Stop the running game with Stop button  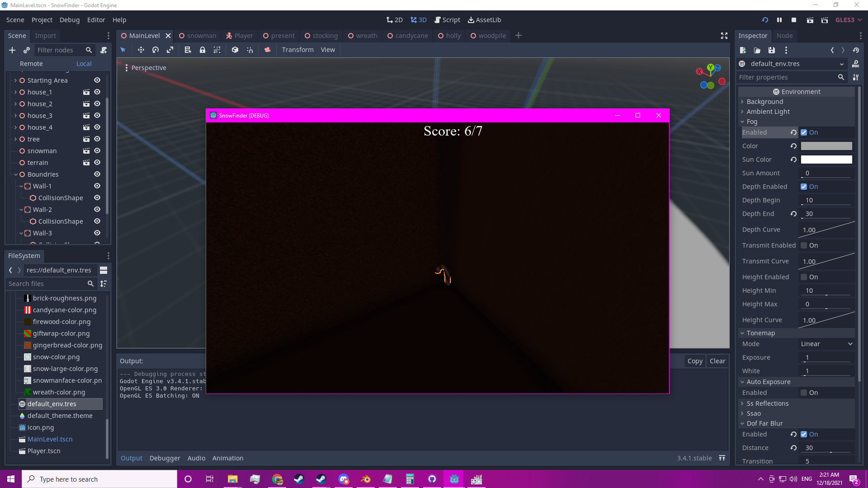pos(794,20)
